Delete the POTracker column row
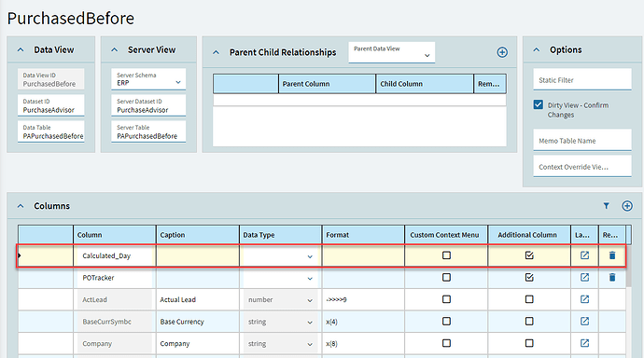The height and width of the screenshot is (358, 644). (612, 278)
